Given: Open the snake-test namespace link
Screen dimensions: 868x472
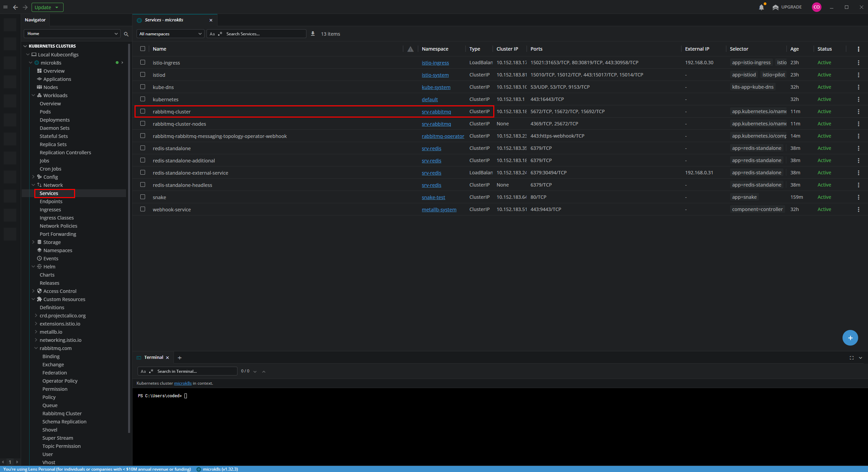Looking at the screenshot, I should click(433, 197).
